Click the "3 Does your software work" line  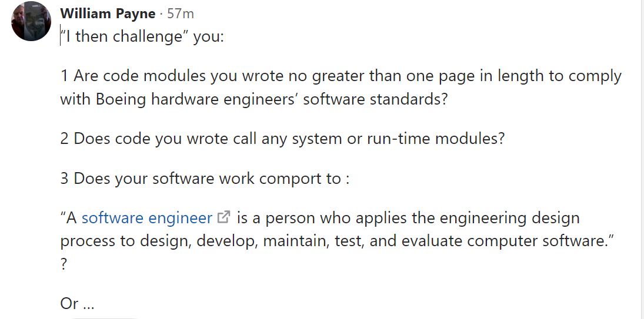[x=205, y=179]
